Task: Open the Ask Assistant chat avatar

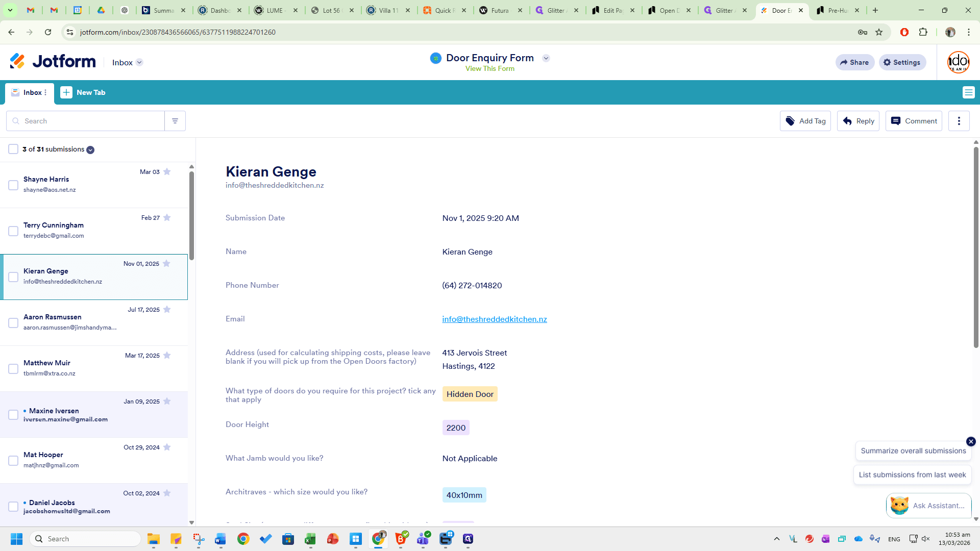Action: click(899, 506)
